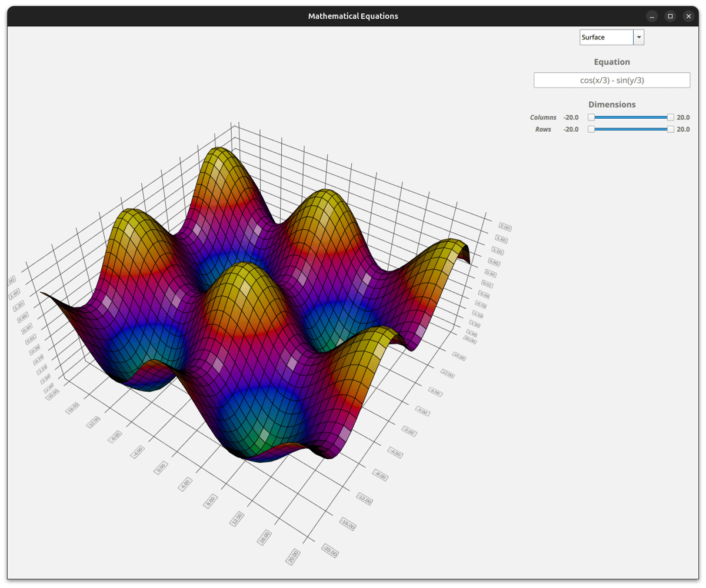Minimize the Mathematical Equations window

pos(652,16)
